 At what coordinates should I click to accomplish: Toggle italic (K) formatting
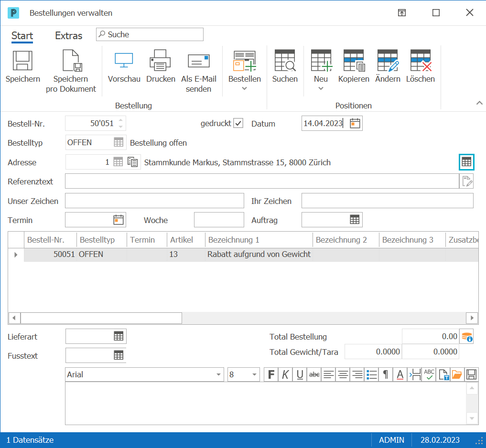click(285, 374)
